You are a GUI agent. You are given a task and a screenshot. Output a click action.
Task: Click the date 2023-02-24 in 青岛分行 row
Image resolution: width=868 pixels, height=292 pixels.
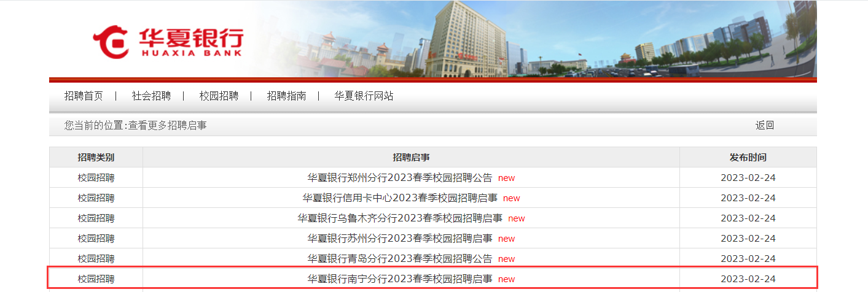point(748,259)
